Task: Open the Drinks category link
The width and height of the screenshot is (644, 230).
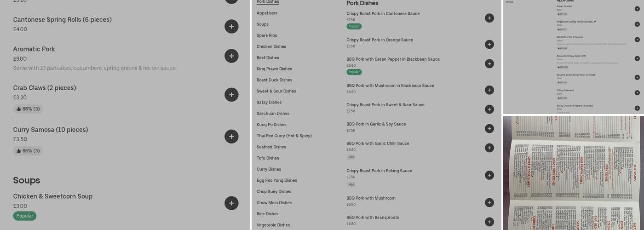Action: (x=509, y=2)
